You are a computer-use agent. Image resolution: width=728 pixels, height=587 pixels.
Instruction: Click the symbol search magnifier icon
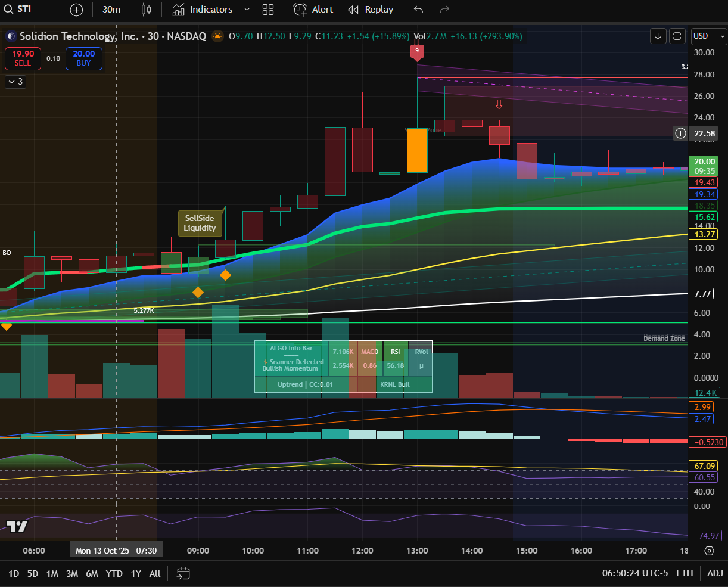click(8, 10)
